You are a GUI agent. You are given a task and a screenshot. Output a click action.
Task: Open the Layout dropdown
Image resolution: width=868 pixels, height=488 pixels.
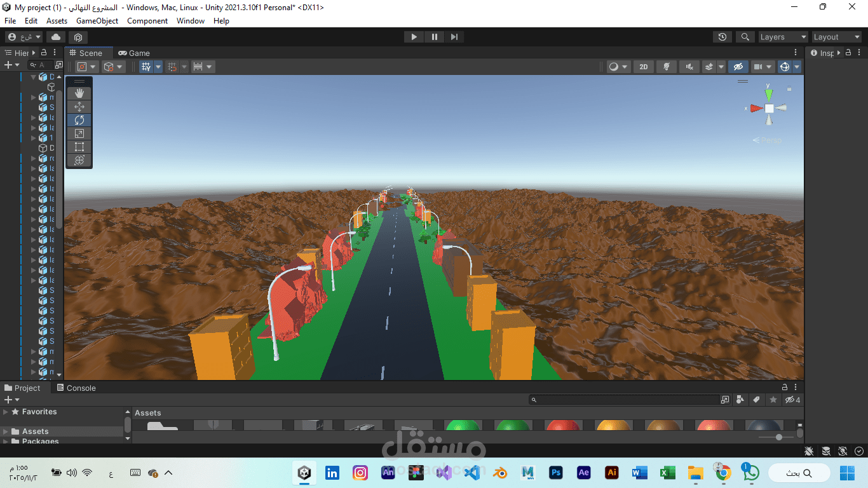836,36
